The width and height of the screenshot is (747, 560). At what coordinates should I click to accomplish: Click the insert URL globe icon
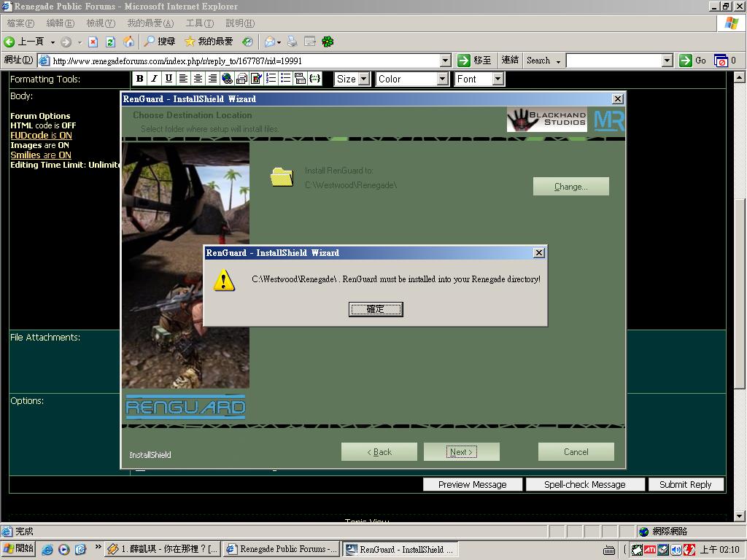(227, 79)
